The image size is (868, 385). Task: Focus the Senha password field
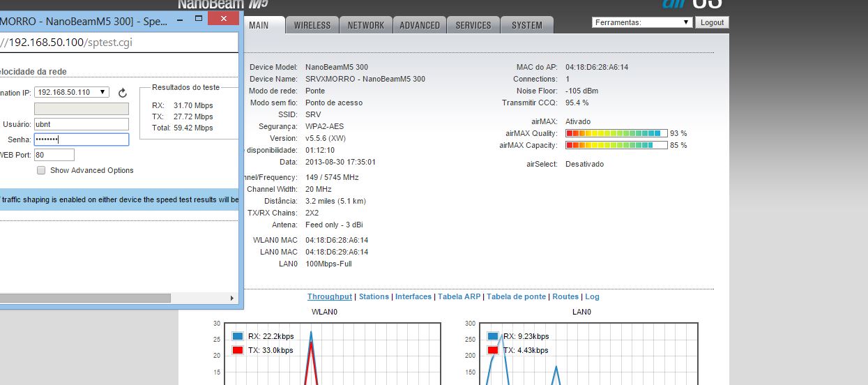(82, 139)
